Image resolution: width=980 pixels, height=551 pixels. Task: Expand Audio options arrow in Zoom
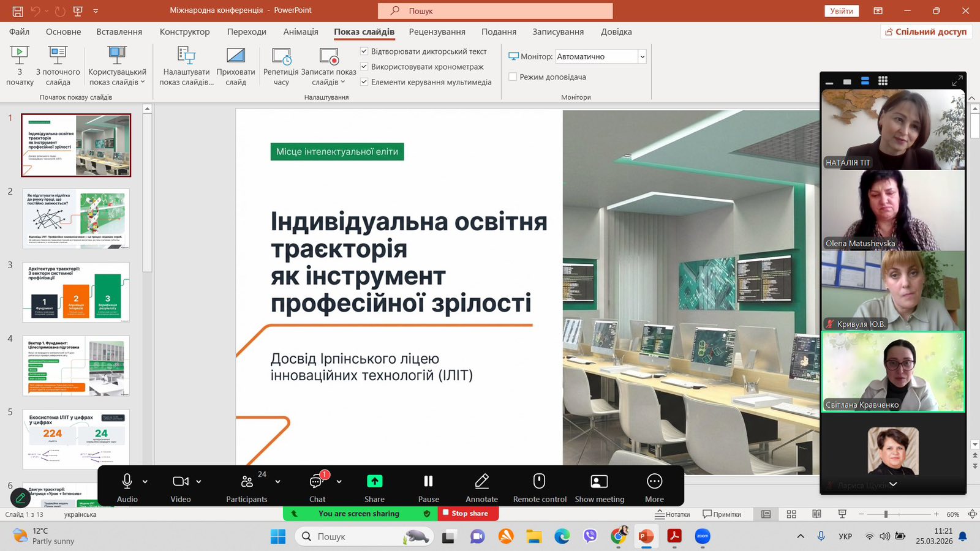(145, 482)
